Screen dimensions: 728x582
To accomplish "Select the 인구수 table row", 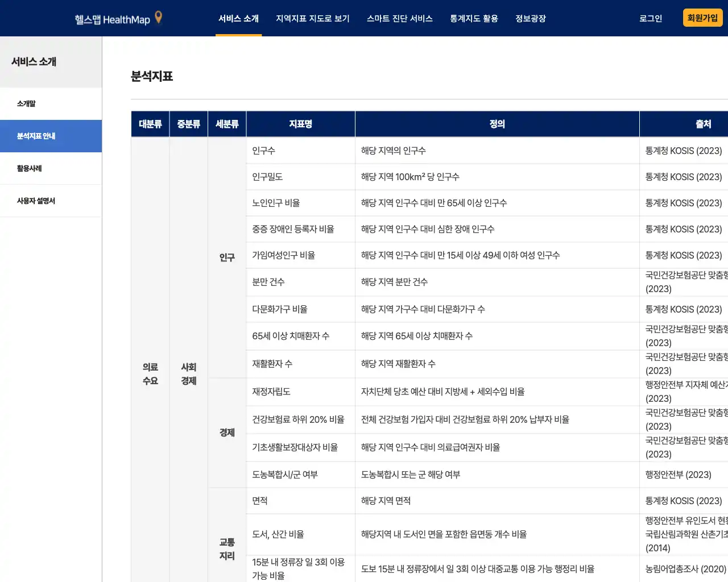I will point(300,150).
